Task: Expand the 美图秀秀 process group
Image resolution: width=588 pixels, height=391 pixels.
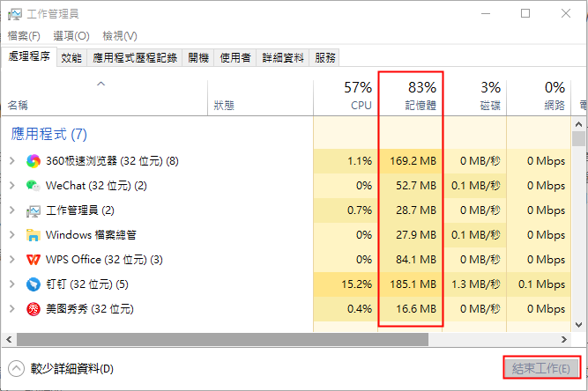Action: [x=12, y=309]
